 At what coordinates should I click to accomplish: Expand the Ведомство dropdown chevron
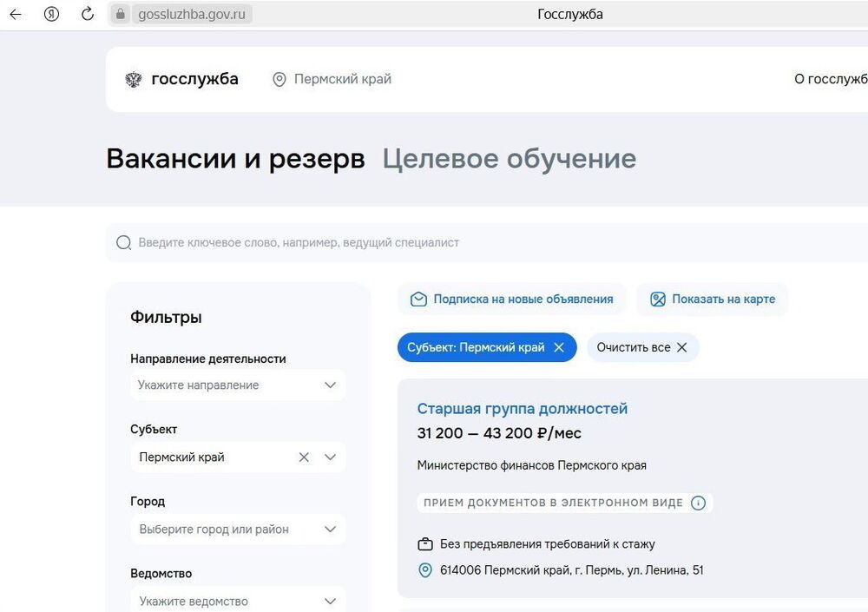click(331, 601)
